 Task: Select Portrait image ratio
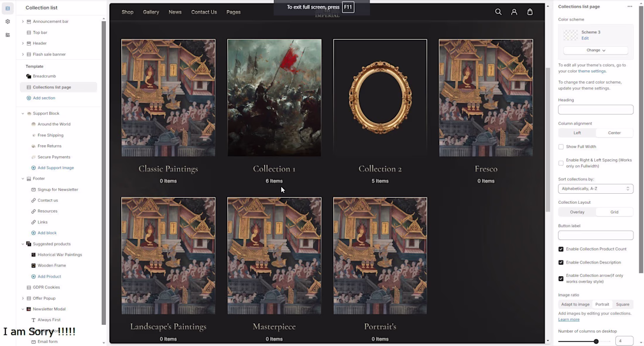pyautogui.click(x=602, y=304)
